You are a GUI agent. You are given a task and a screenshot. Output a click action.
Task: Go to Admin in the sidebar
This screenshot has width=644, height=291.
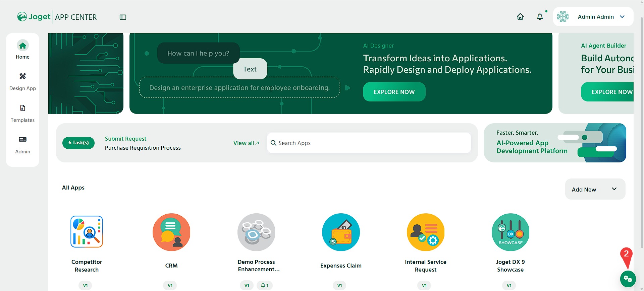(22, 145)
